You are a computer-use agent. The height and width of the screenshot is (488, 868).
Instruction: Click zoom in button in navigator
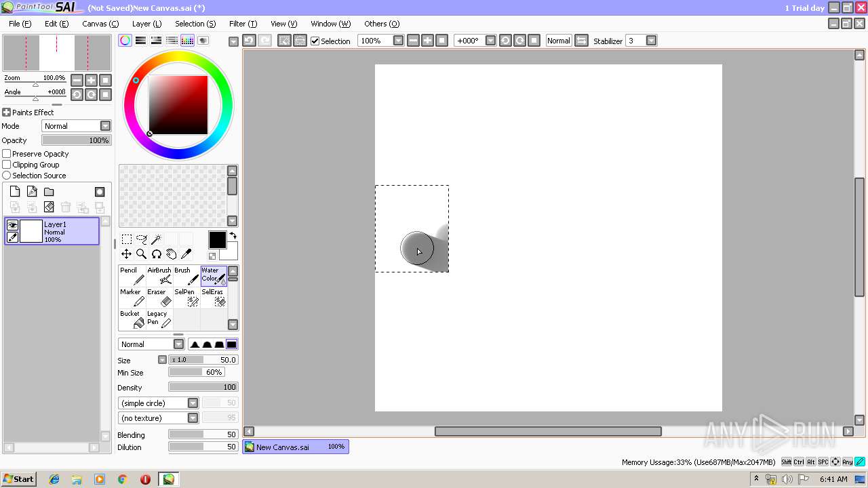point(91,80)
